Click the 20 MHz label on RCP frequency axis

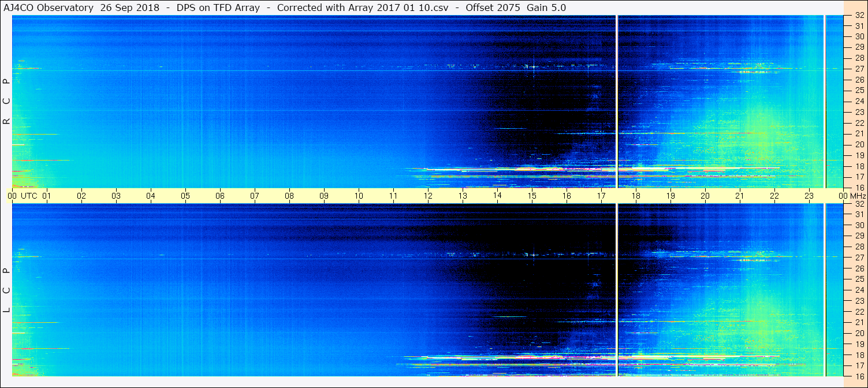(859, 144)
